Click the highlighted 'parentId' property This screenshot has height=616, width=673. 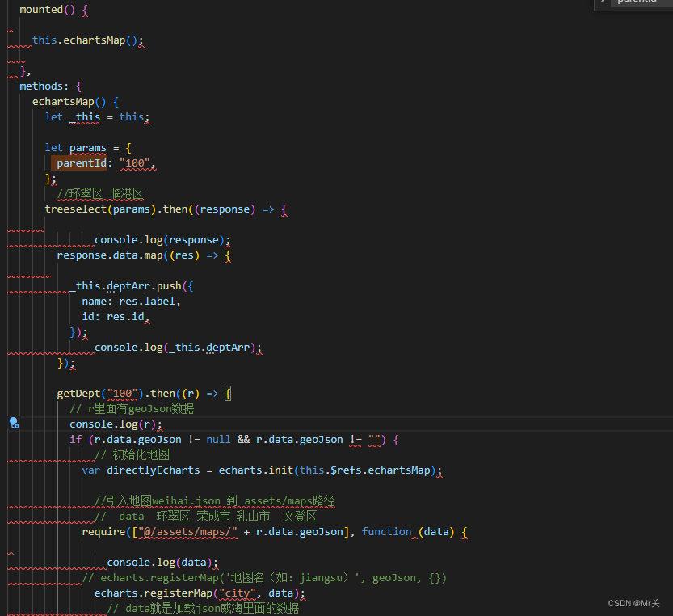tap(82, 163)
